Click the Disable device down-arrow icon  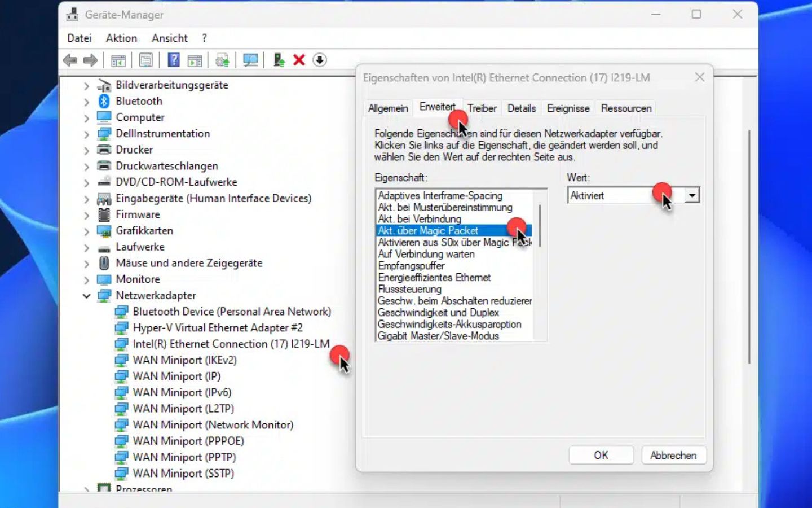point(319,60)
